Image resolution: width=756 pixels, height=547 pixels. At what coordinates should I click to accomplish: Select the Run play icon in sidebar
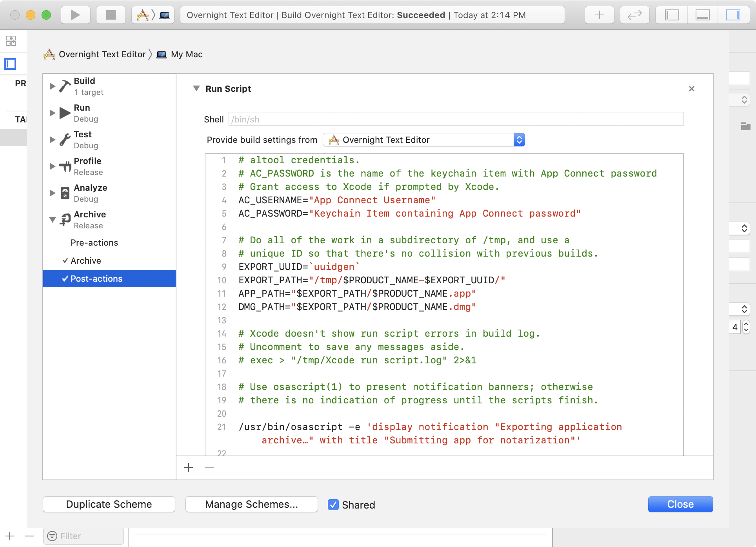click(65, 113)
